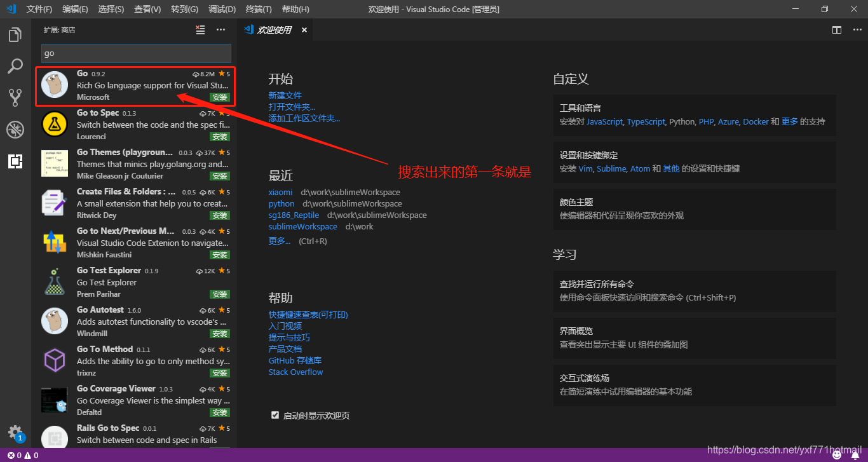Select Rails Go to Spec extension icon
This screenshot has height=462, width=868.
(55, 438)
